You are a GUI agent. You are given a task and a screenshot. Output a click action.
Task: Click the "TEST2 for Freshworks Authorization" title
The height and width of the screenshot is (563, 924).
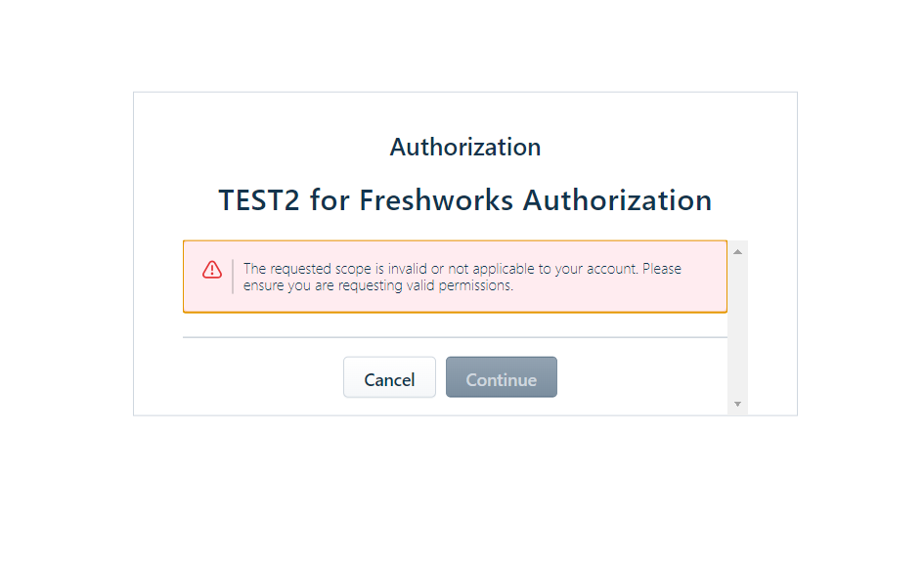(465, 200)
